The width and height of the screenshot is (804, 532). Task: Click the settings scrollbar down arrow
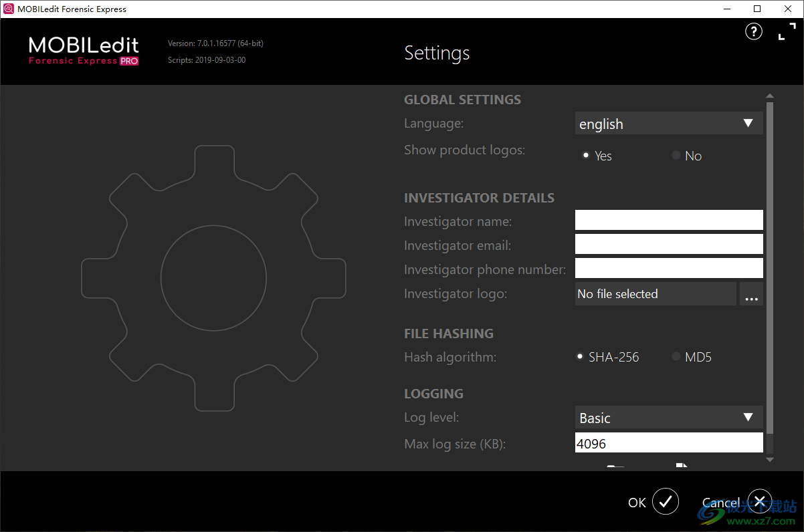[x=770, y=460]
